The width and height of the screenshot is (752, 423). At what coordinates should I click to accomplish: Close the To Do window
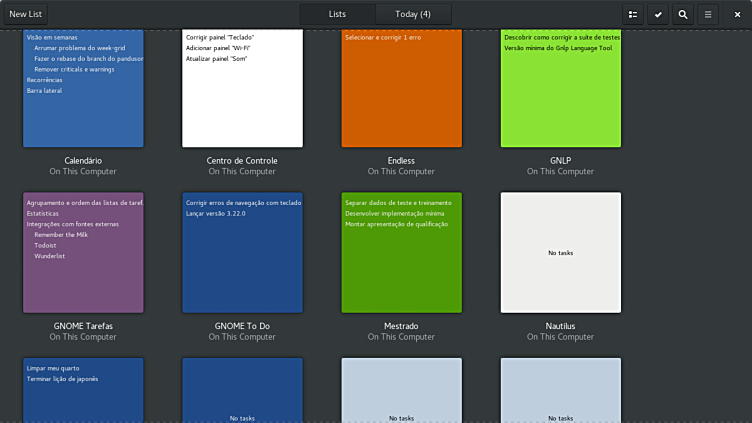click(x=737, y=14)
